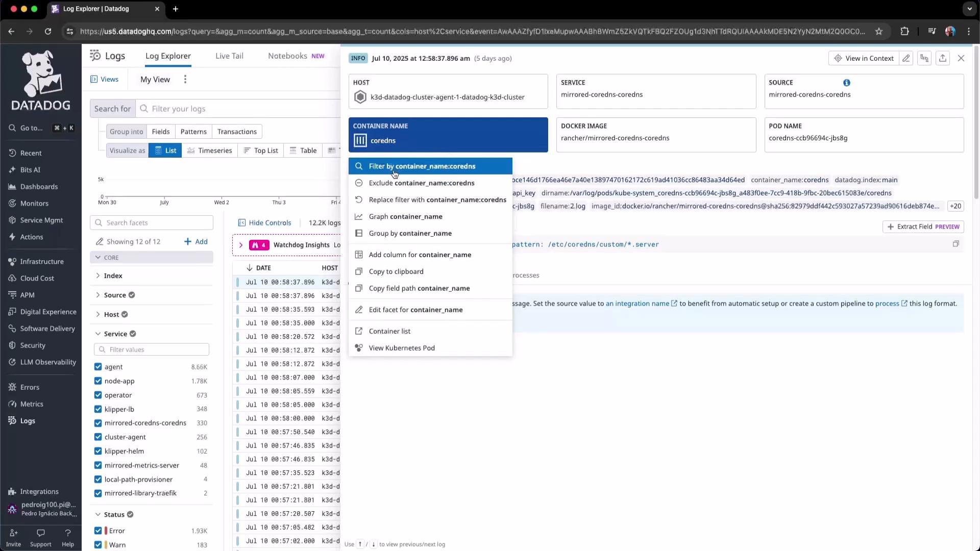
Task: Open Metrics navigation item
Action: coord(31,404)
